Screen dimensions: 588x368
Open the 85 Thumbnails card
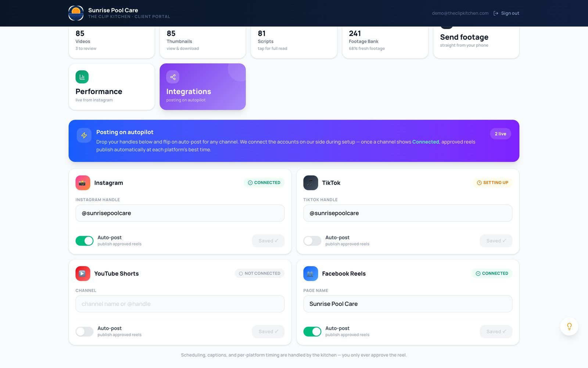203,42
